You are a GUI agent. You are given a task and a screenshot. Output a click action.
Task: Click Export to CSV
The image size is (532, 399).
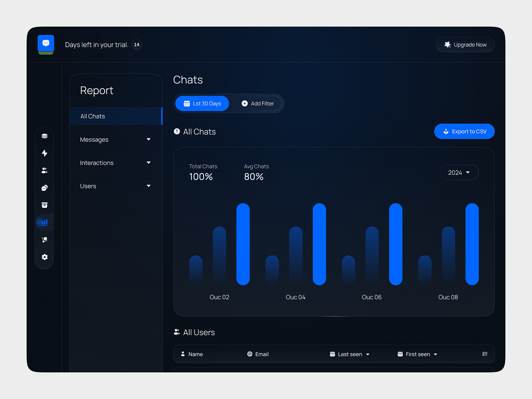[x=464, y=131]
